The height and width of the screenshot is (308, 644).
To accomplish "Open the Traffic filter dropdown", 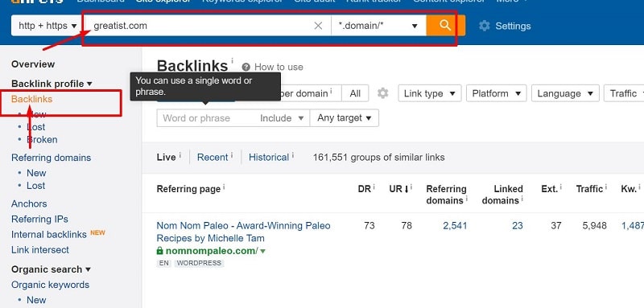I will pyautogui.click(x=625, y=93).
